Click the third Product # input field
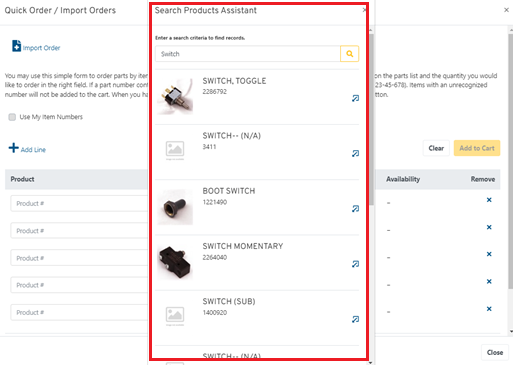The height and width of the screenshot is (365, 514). coord(79,258)
